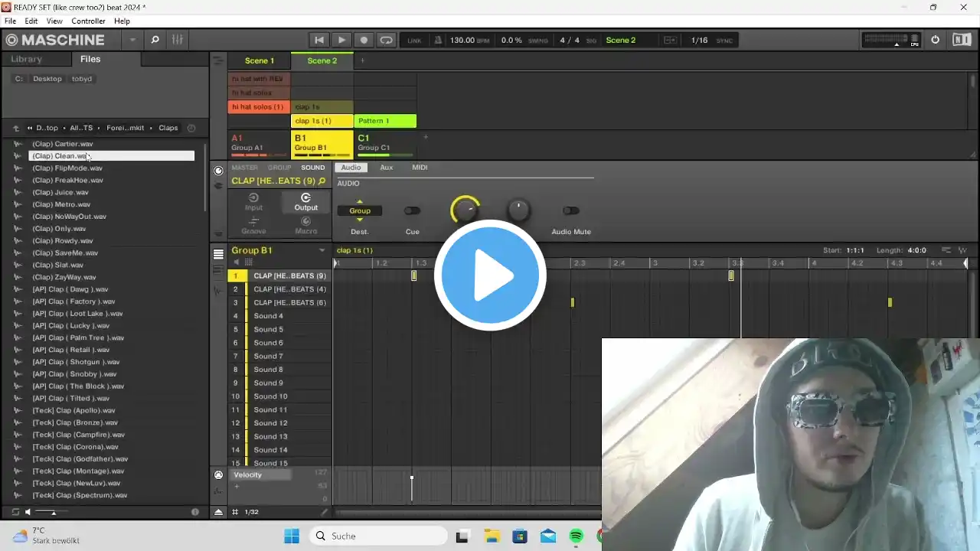Switch to pad view grid icon under Group B1
Viewport: 980px width, 551px height.
(x=249, y=262)
